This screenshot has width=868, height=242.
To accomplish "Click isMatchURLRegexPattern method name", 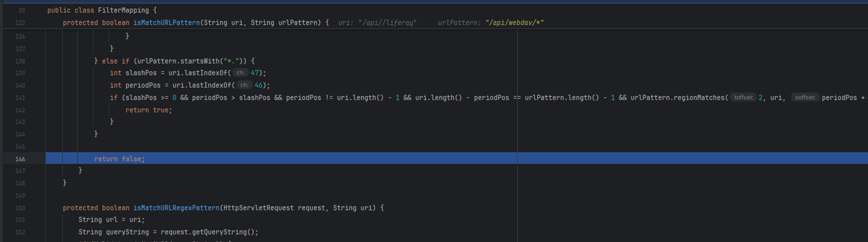I will (176, 208).
